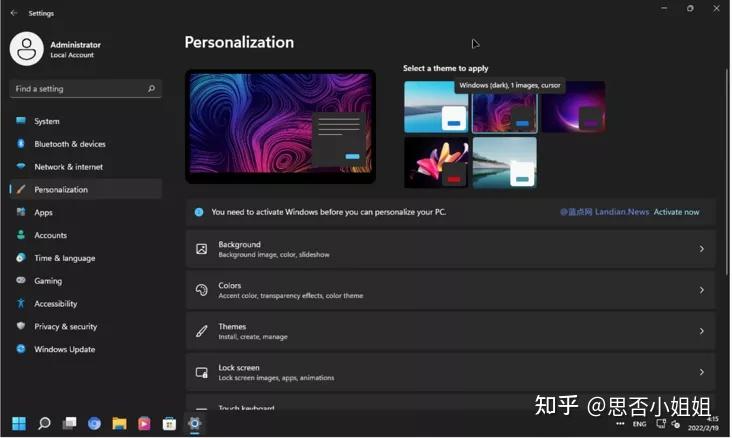Click the taskbar Search icon
The height and width of the screenshot is (438, 732).
(x=44, y=423)
